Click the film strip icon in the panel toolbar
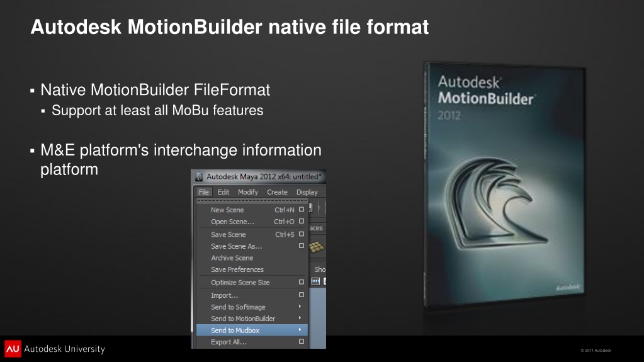The image size is (644, 362). 315,281
